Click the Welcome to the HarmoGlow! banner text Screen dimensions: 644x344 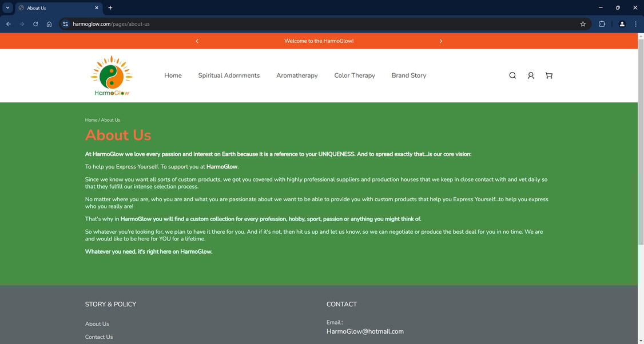[x=319, y=41]
